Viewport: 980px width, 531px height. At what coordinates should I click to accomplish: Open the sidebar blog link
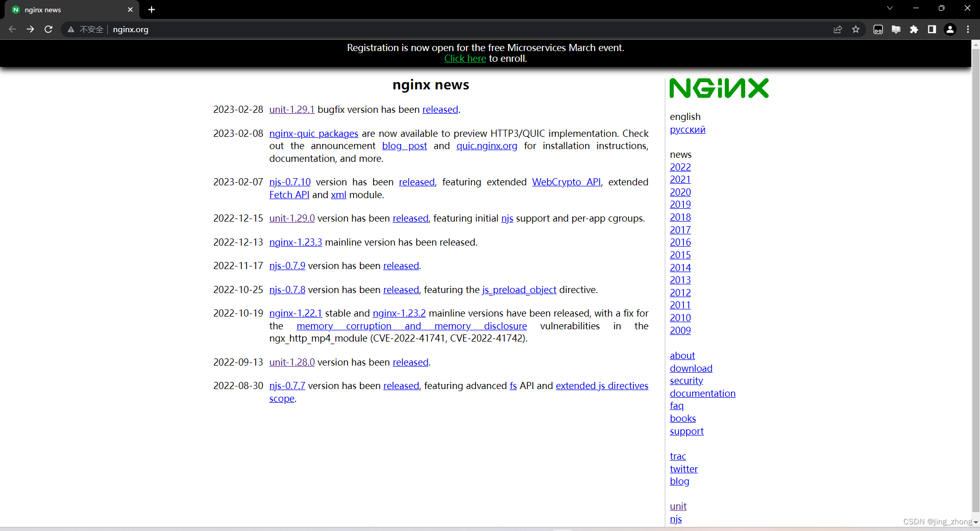[x=679, y=481]
